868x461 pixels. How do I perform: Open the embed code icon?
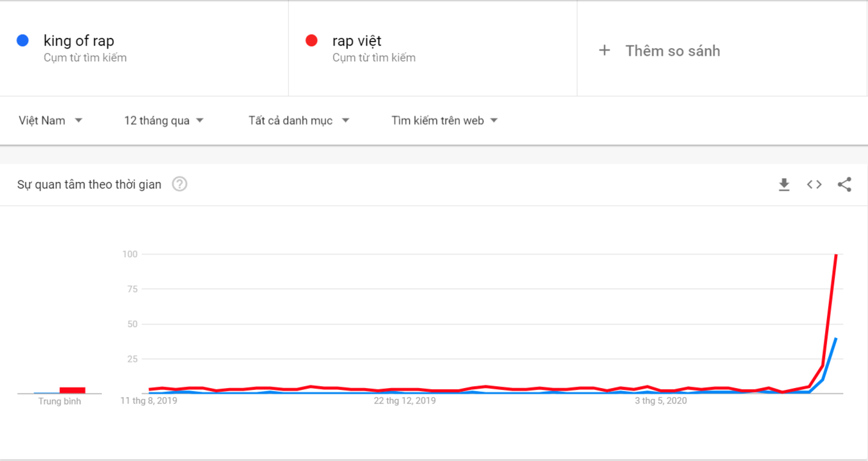(x=814, y=185)
